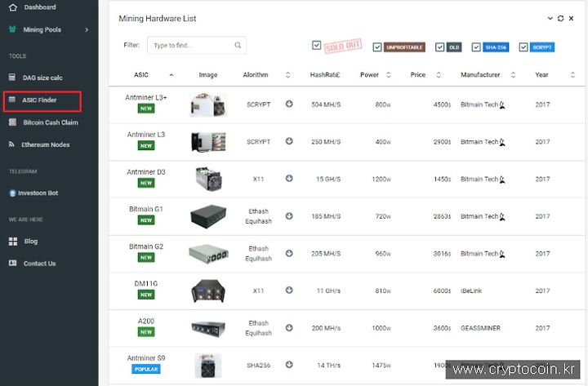Click the NEW badge under Antminer D3
The image size is (588, 386).
pyautogui.click(x=146, y=183)
